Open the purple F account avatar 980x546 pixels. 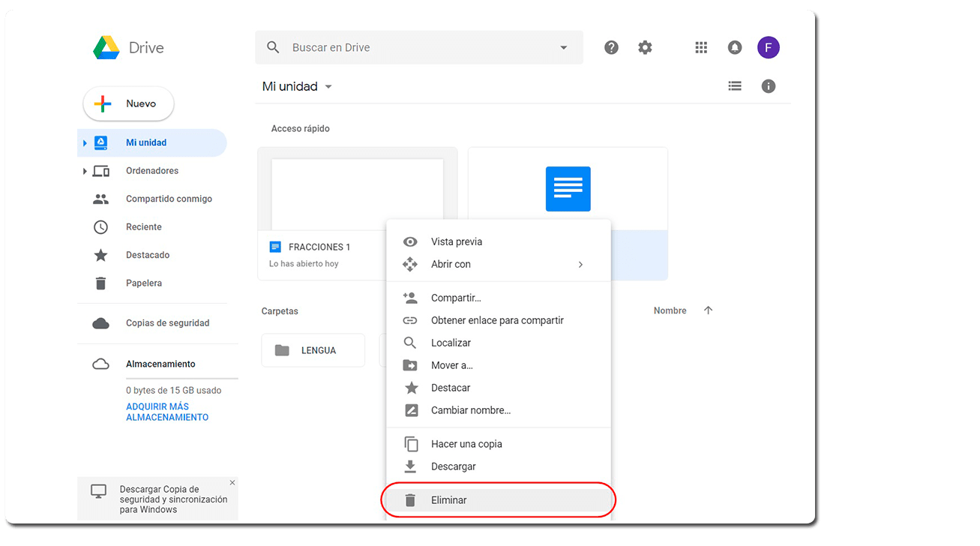pos(769,47)
